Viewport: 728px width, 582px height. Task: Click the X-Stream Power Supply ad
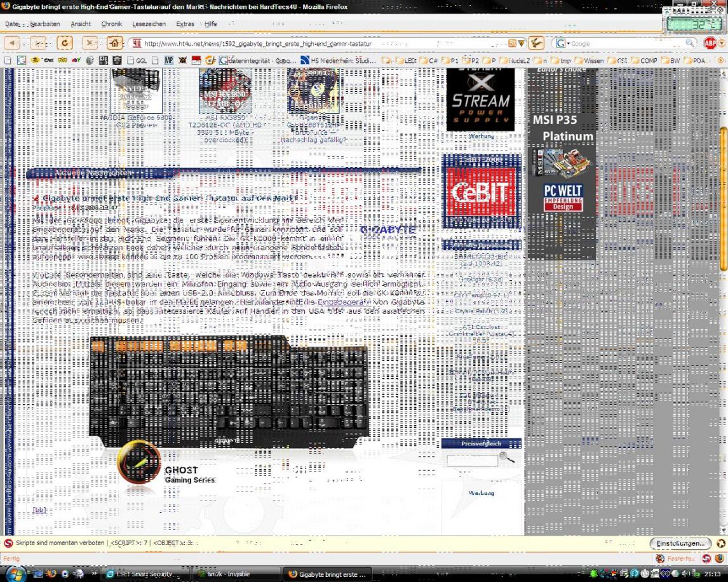click(x=480, y=100)
